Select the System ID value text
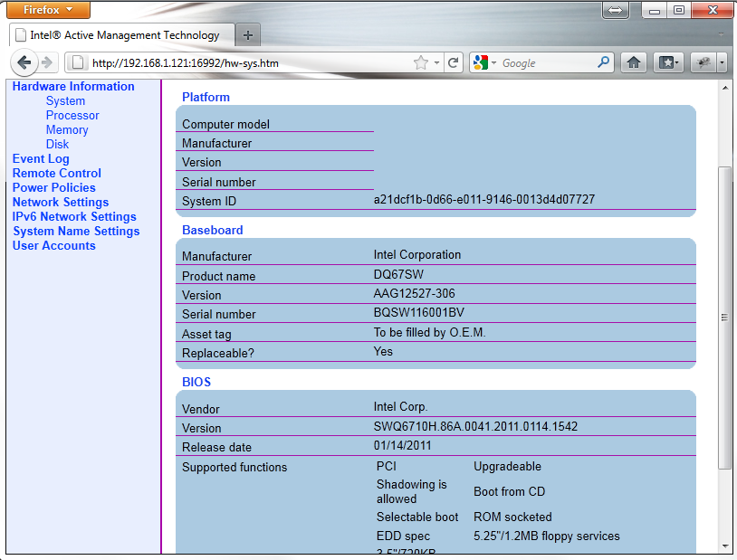The image size is (737, 560). tap(484, 200)
